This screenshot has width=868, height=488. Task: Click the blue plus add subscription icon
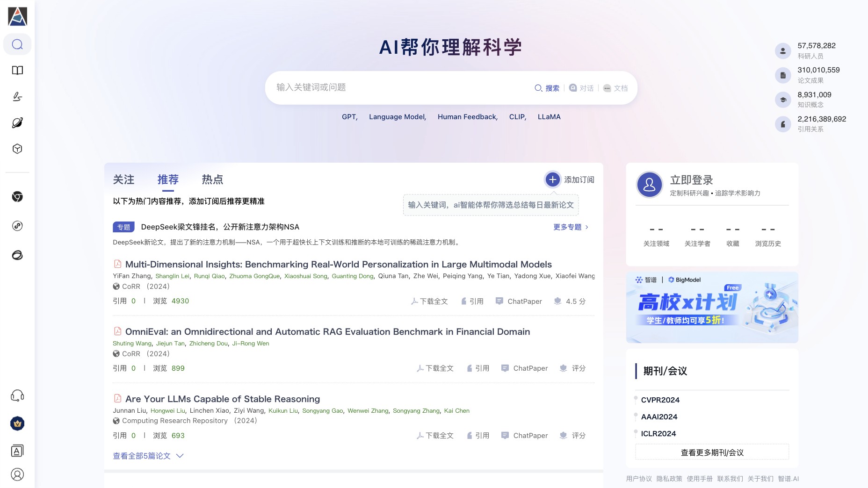pyautogui.click(x=552, y=179)
